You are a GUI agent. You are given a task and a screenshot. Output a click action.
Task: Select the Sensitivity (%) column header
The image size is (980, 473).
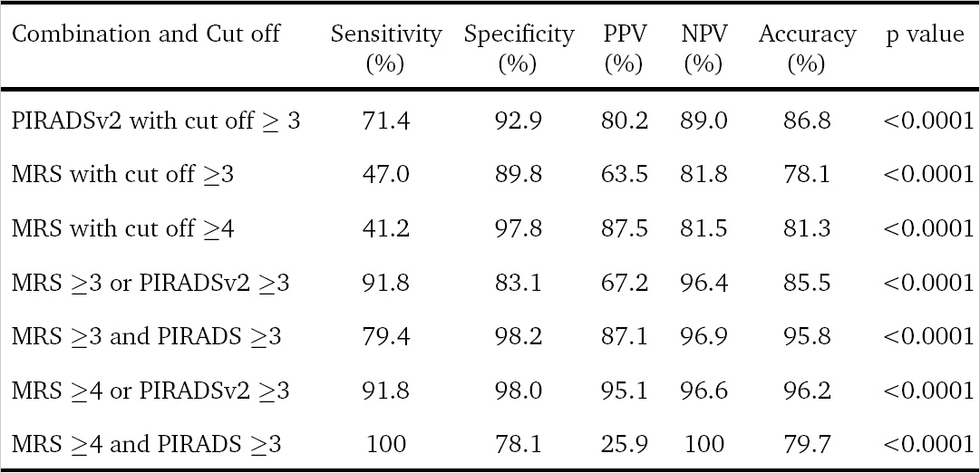point(386,48)
